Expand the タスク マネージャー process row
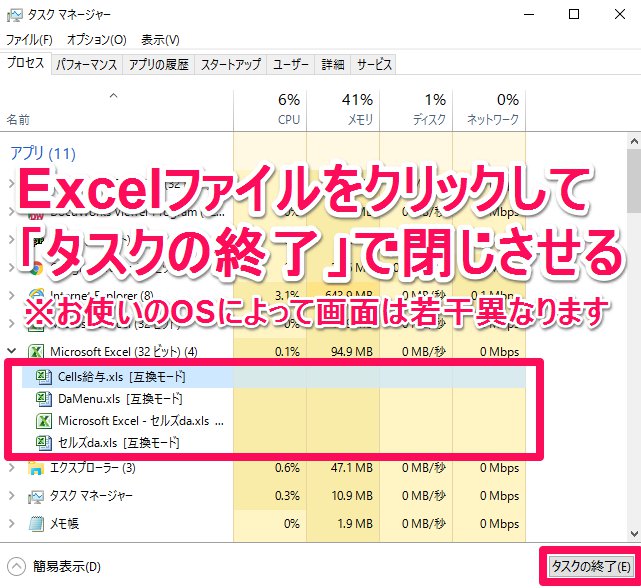Viewport: 641px width, 588px height. (x=12, y=496)
